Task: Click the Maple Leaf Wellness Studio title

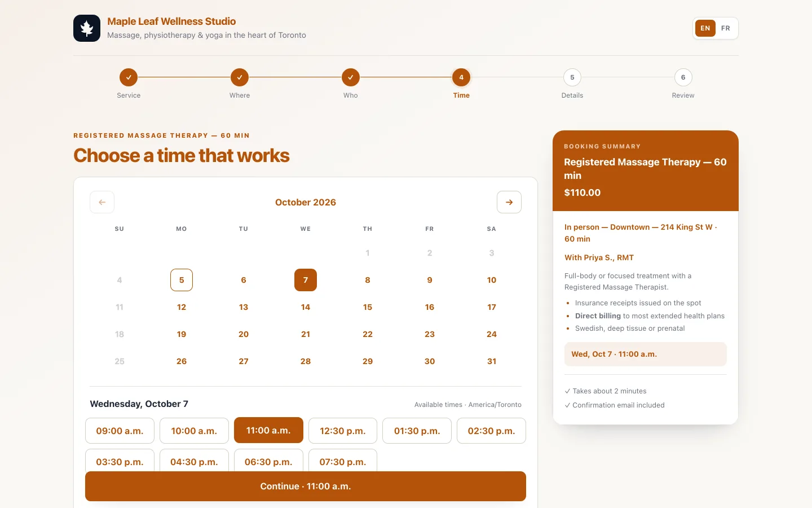Action: pyautogui.click(x=171, y=21)
